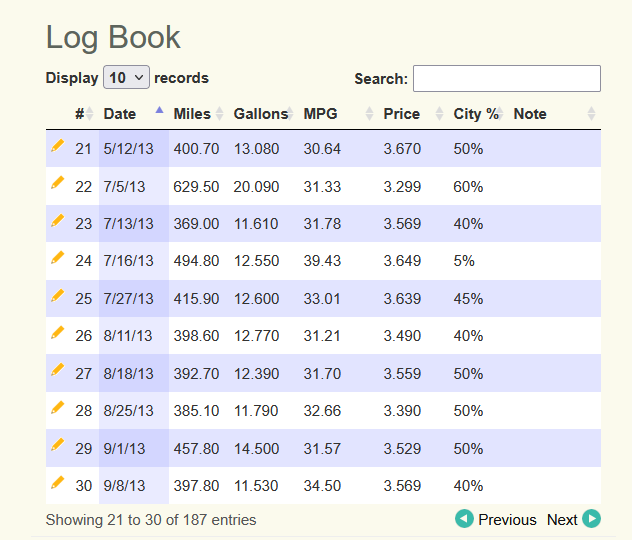Click MPG value 33.01
The height and width of the screenshot is (540, 632).
coord(322,299)
